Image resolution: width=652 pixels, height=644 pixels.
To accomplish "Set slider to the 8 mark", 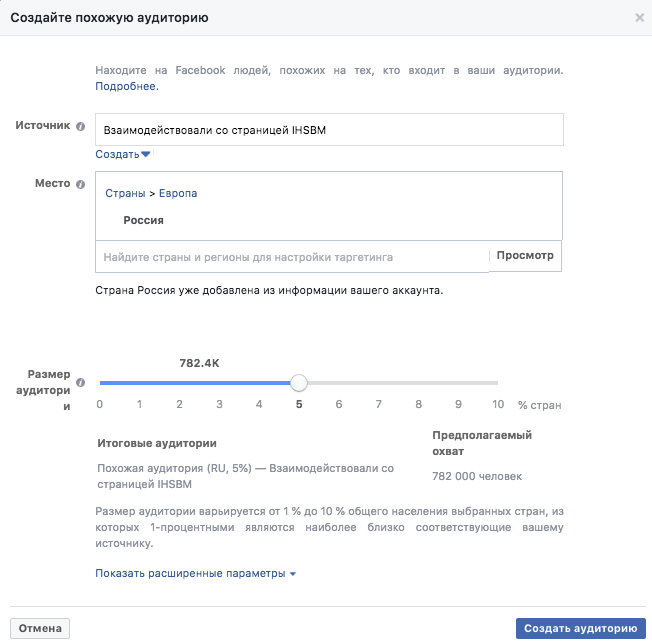I will point(418,383).
